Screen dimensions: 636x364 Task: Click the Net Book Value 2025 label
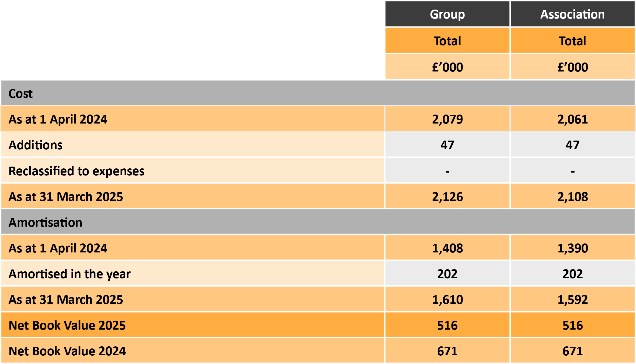67,325
